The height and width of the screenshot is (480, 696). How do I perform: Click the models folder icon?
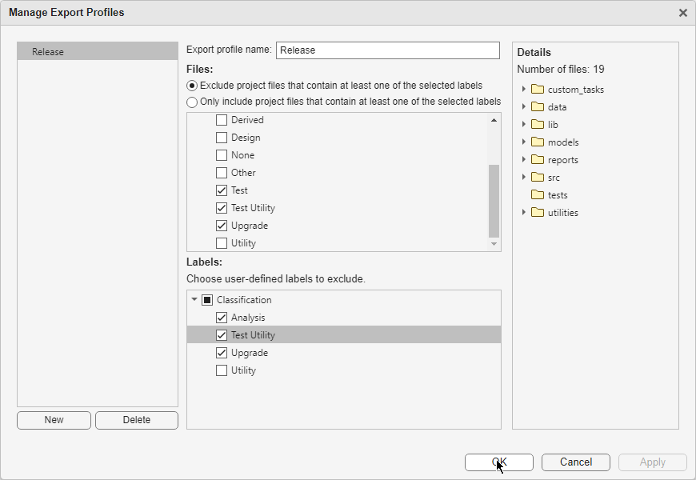[537, 142]
